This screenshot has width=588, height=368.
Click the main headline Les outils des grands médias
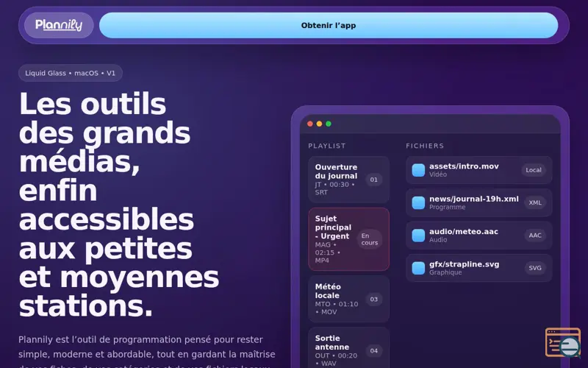(119, 205)
